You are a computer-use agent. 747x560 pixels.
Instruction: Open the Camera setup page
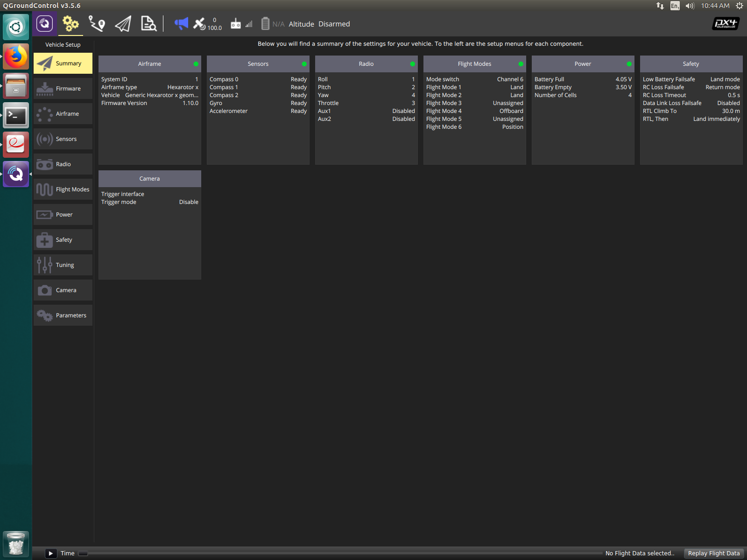tap(63, 290)
